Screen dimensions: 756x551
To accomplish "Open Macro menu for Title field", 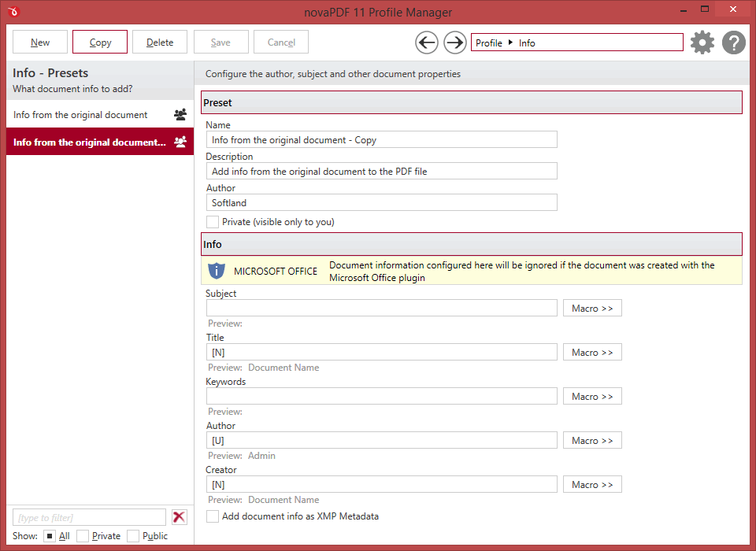I will [x=592, y=353].
